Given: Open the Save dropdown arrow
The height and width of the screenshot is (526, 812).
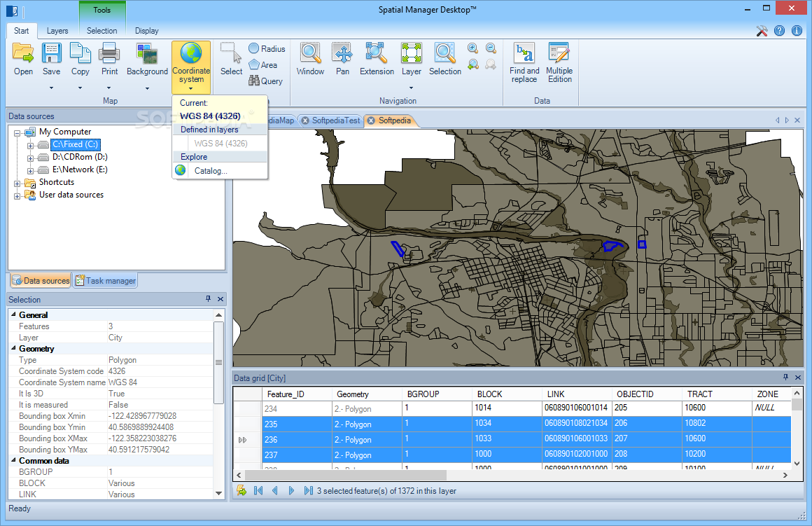Looking at the screenshot, I should tap(51, 88).
